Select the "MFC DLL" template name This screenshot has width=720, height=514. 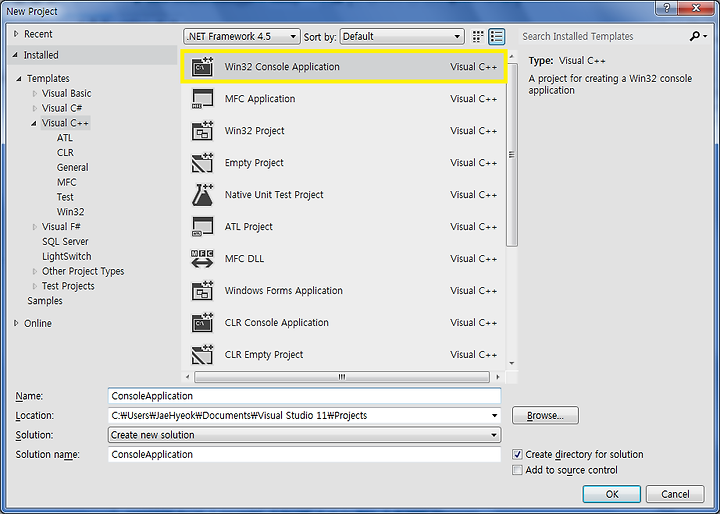[x=244, y=259]
